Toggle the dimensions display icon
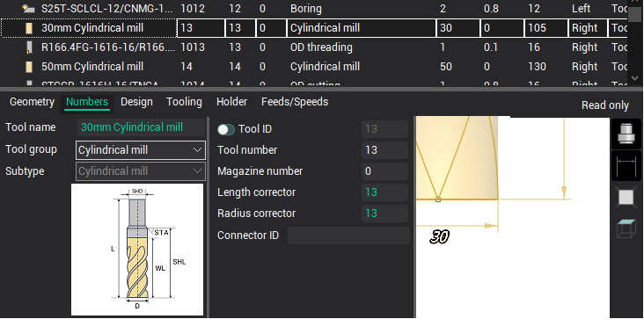This screenshot has height=319, width=644. point(626,165)
